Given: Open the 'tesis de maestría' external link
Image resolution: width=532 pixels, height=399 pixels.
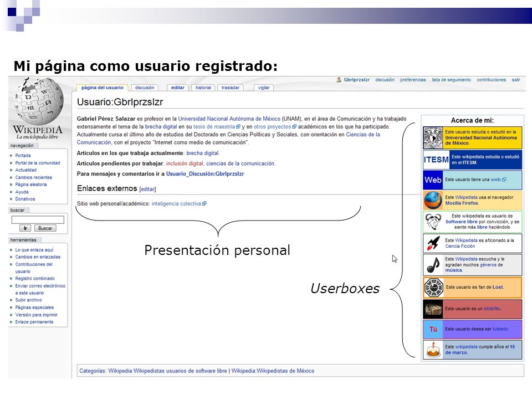Looking at the screenshot, I should pyautogui.click(x=217, y=126).
